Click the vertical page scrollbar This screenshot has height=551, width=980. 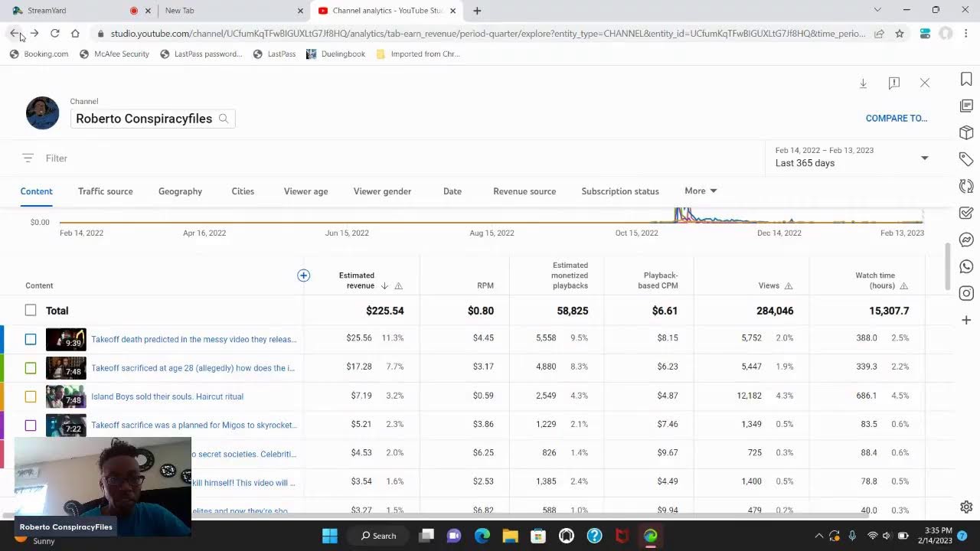[x=949, y=268]
